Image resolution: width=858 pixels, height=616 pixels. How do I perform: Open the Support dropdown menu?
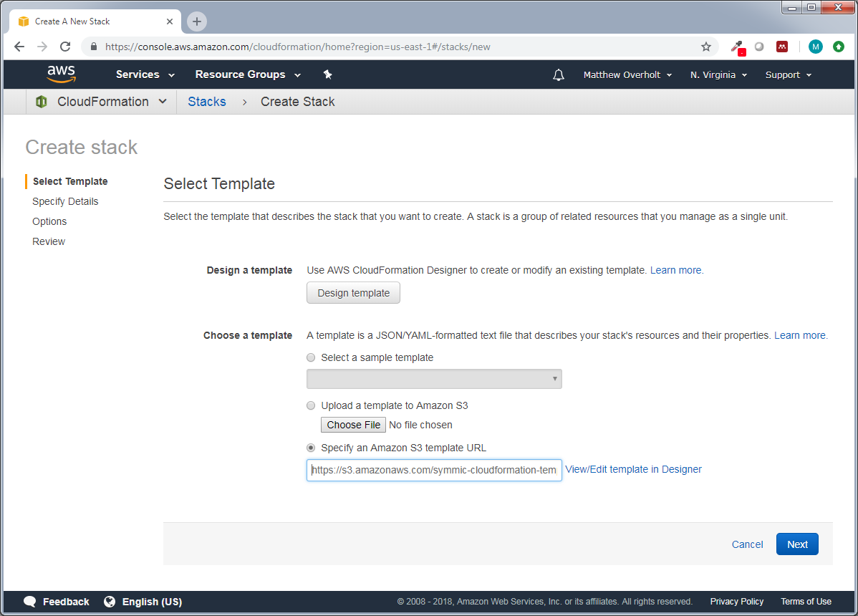coord(788,75)
